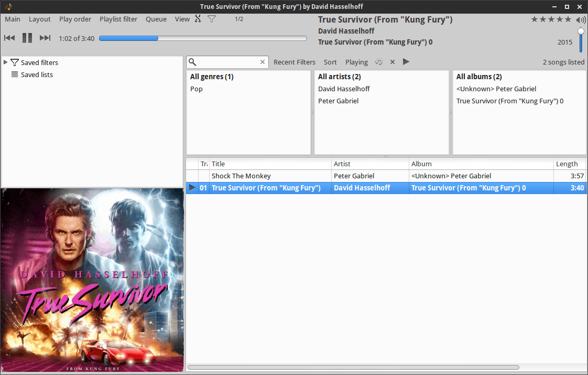
Task: Open the Queue menu
Action: point(156,19)
